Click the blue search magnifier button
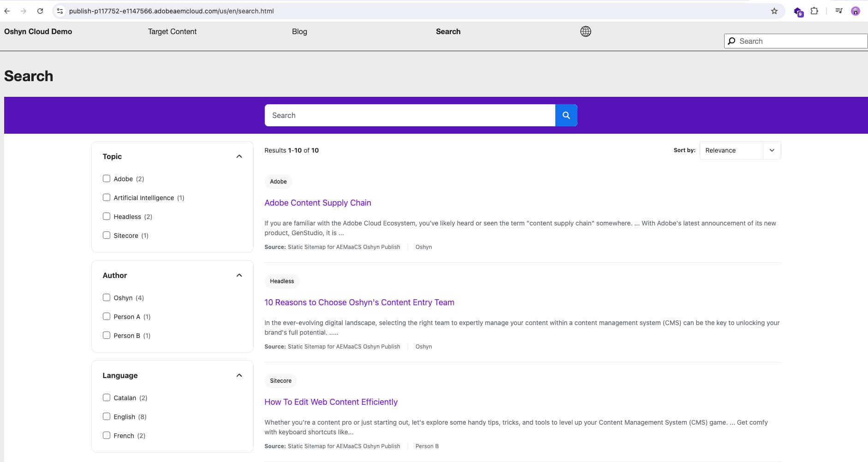Viewport: 868px width, 462px height. (x=565, y=115)
